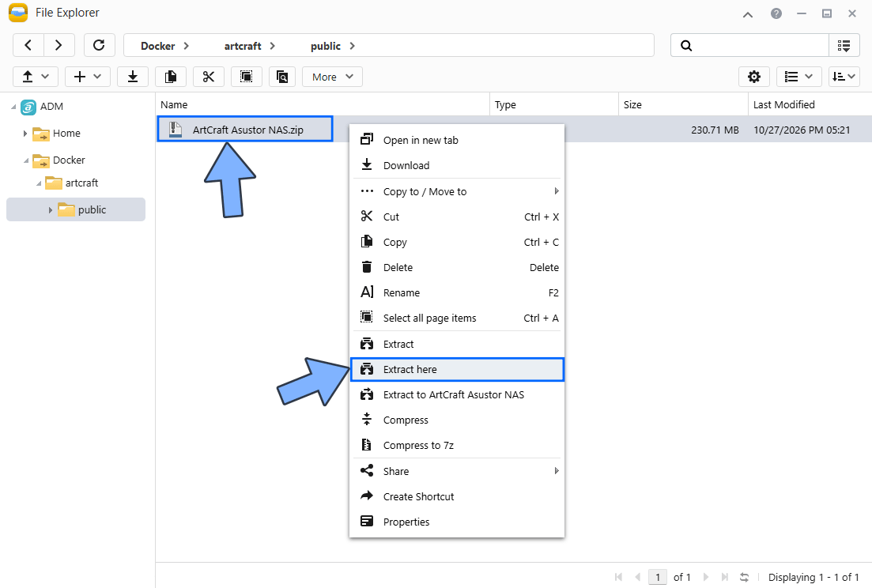Image resolution: width=872 pixels, height=588 pixels.
Task: Open Properties from the context menu
Action: coord(457,522)
